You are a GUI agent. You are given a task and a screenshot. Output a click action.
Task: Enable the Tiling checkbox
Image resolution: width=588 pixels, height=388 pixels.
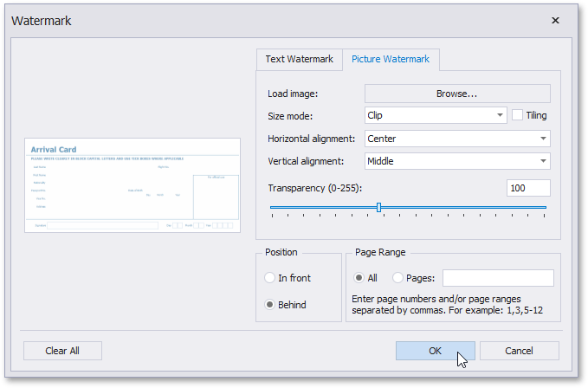coord(518,115)
